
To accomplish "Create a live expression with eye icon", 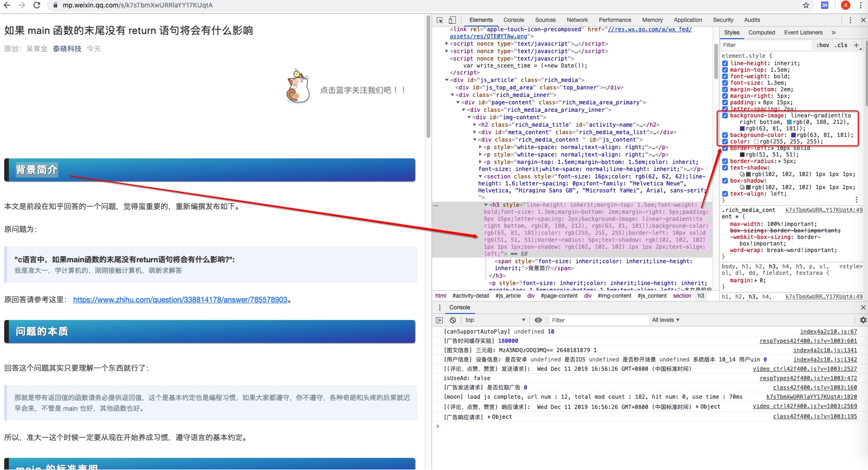I will pyautogui.click(x=538, y=320).
